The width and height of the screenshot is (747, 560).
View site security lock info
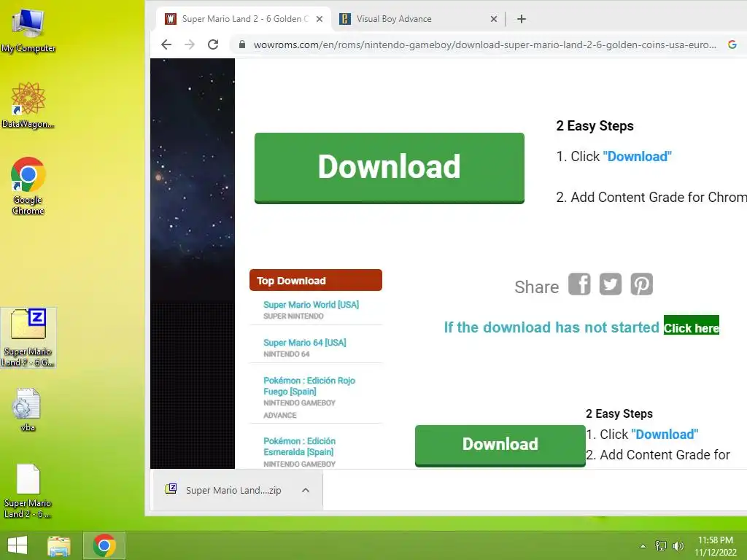242,44
